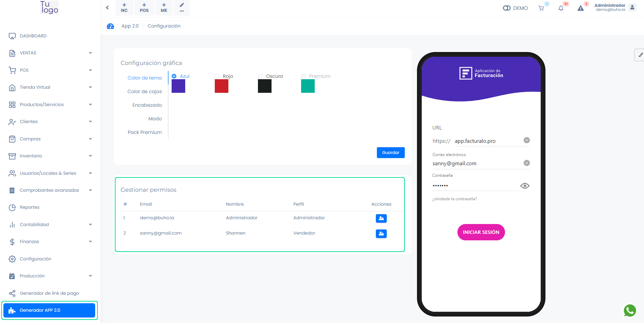
Task: Open the Encabezado settings tab
Action: [147, 105]
